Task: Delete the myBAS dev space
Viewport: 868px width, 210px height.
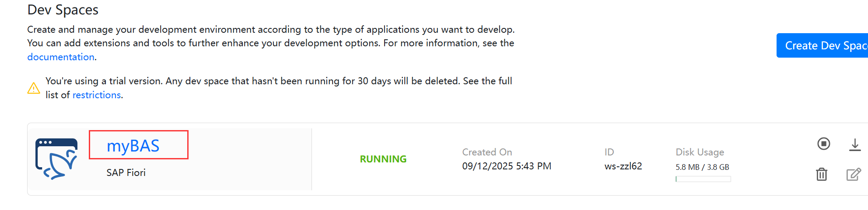Action: click(822, 174)
